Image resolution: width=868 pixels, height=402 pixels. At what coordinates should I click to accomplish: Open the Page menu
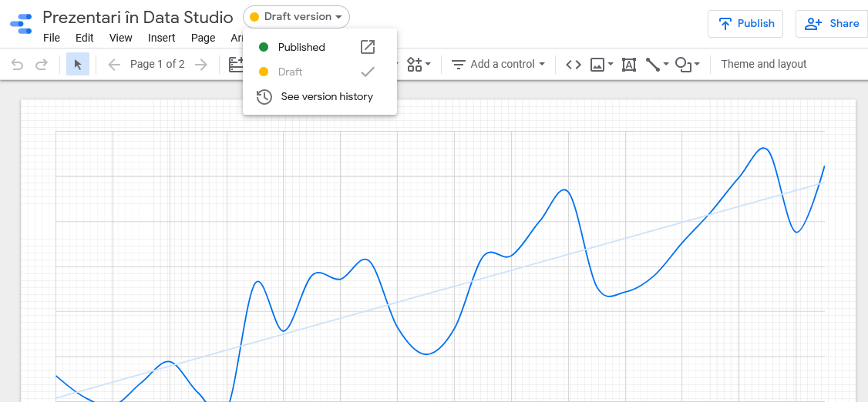pos(204,38)
